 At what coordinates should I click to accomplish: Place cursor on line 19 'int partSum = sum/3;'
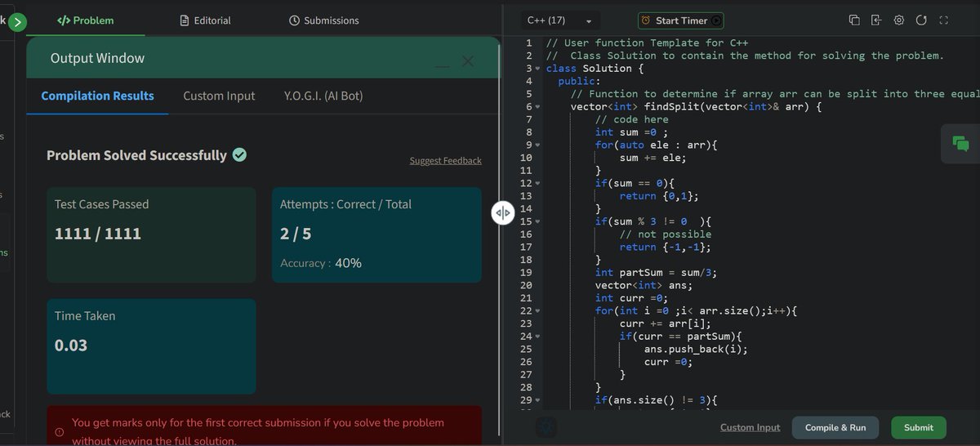[656, 273]
